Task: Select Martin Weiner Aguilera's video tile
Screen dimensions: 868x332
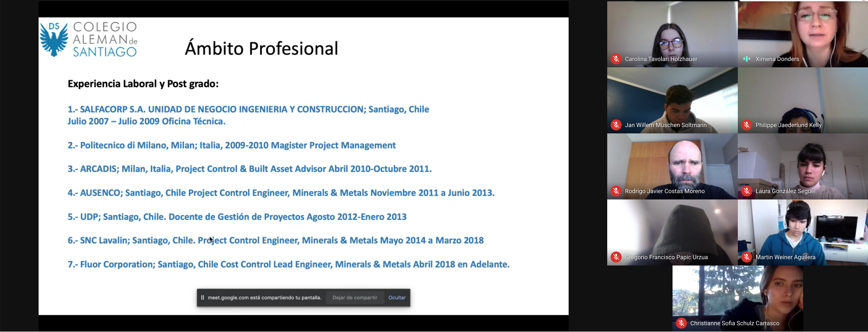Action: click(803, 232)
